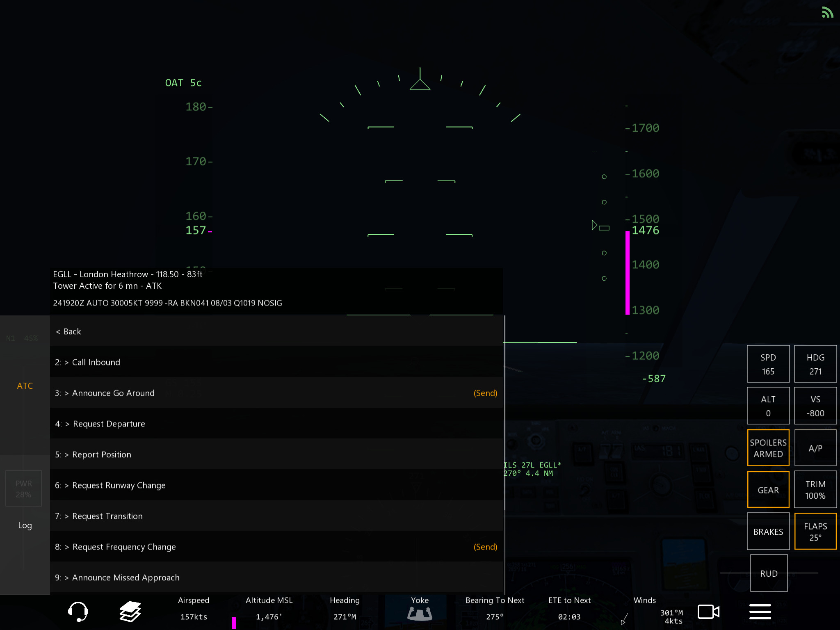This screenshot has width=840, height=630.
Task: Tap the green connection signal icon
Action: tap(827, 12)
